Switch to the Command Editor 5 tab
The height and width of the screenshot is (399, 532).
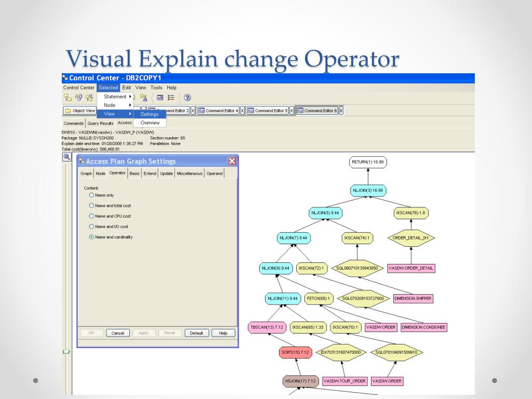coord(268,111)
